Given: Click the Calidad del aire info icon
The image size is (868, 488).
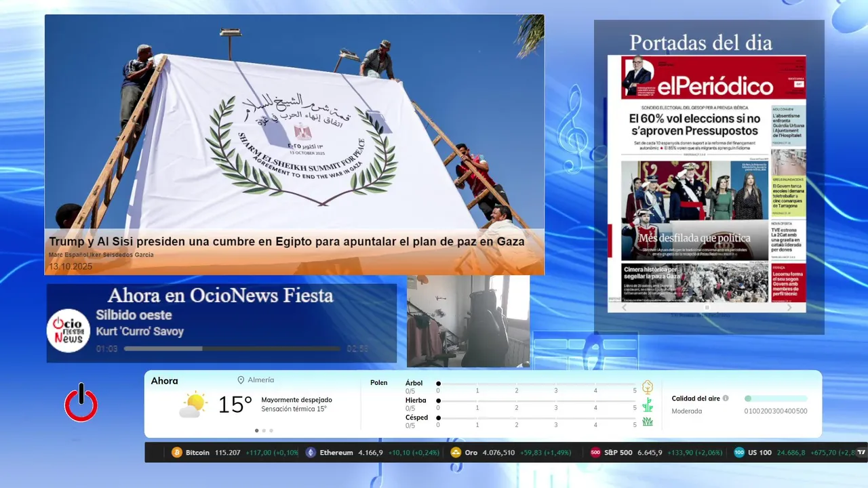Looking at the screenshot, I should [726, 399].
